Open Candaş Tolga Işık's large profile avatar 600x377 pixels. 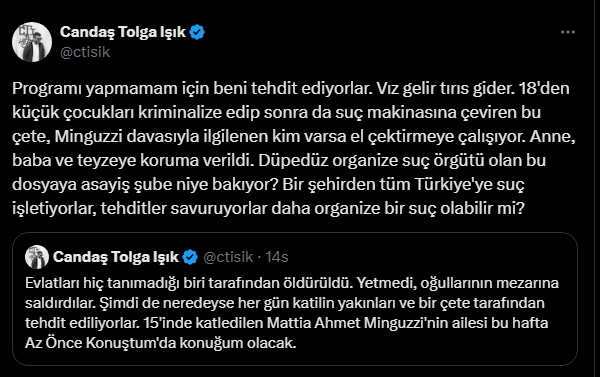tap(32, 42)
